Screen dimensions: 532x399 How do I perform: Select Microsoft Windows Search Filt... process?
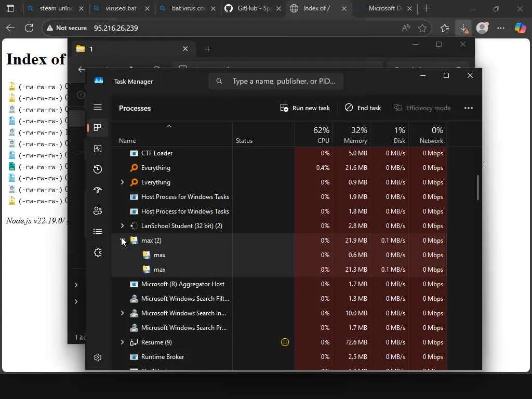tap(279, 299)
